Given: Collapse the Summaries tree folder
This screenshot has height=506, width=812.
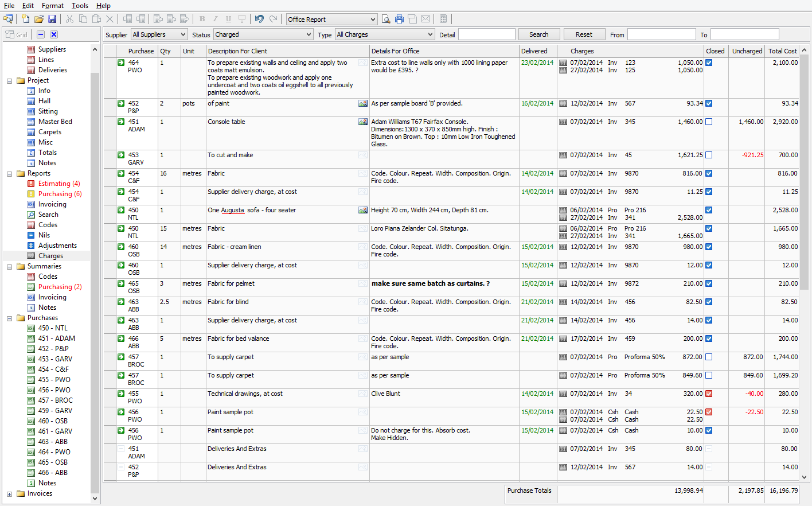Looking at the screenshot, I should click(9, 267).
